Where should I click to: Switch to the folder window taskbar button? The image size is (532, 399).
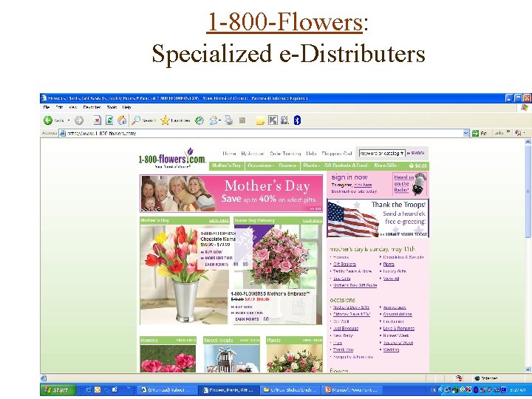click(290, 390)
